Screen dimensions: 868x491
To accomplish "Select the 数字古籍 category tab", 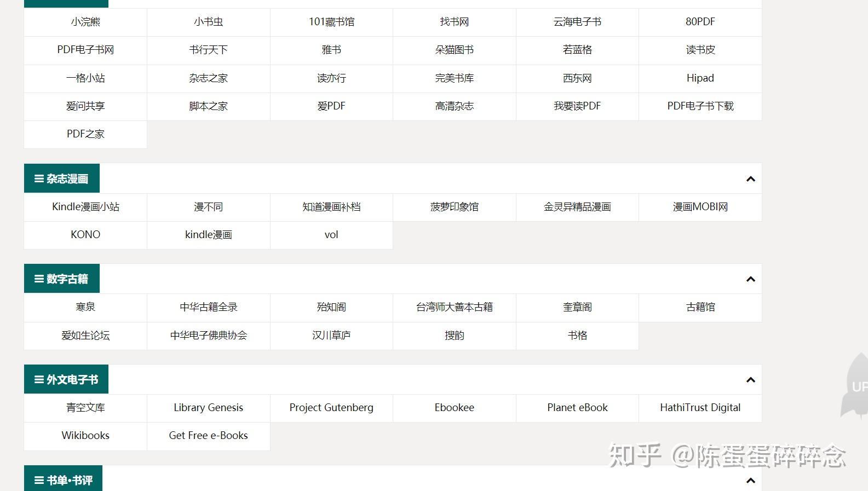I will [62, 279].
